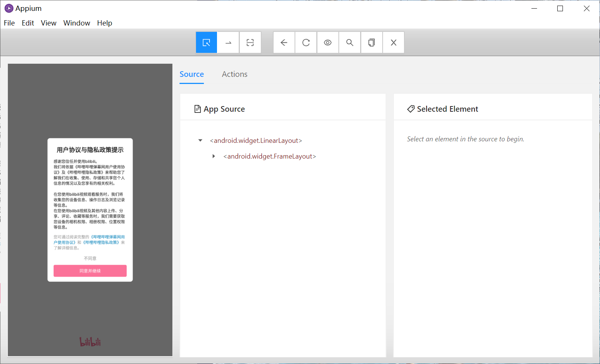Viewport: 600px width, 364px height.
Task: Switch to the Source tab
Action: point(192,74)
